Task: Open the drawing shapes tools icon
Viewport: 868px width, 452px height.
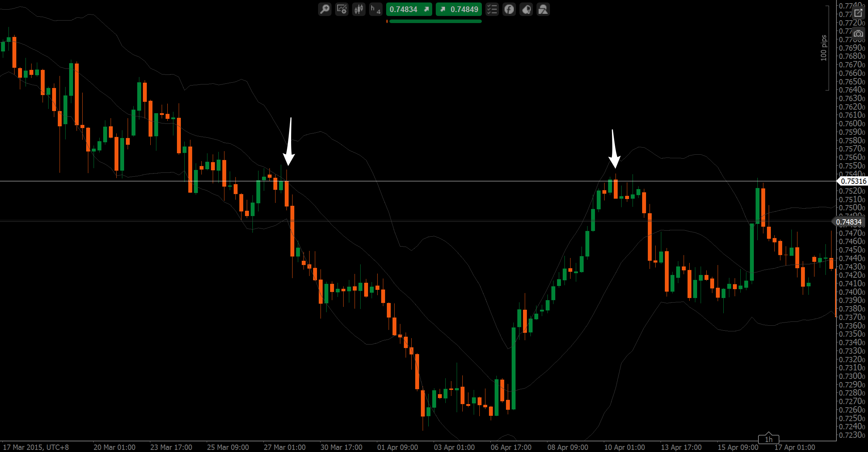Action: coord(543,9)
